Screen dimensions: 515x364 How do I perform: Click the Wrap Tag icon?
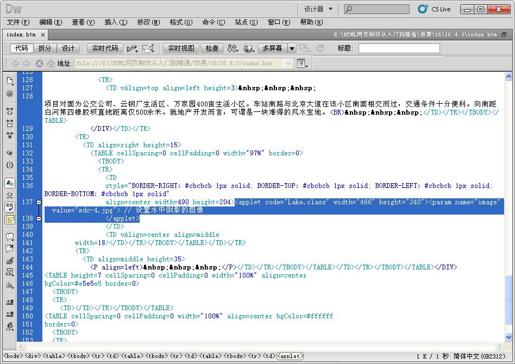(10, 260)
